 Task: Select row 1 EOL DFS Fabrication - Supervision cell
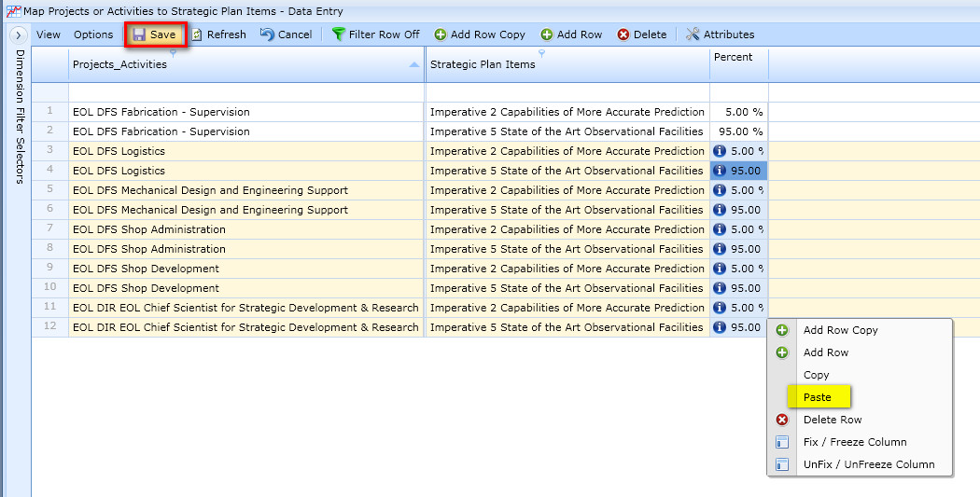tap(246, 112)
